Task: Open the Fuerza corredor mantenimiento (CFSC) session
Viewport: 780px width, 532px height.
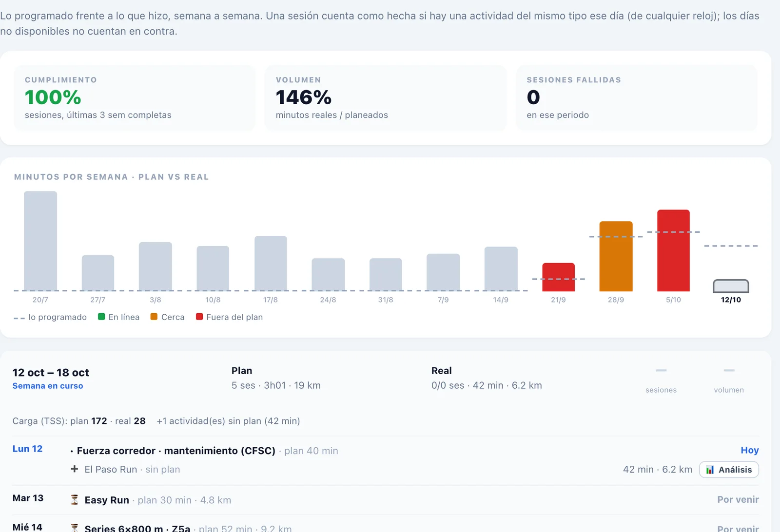Action: click(x=176, y=451)
